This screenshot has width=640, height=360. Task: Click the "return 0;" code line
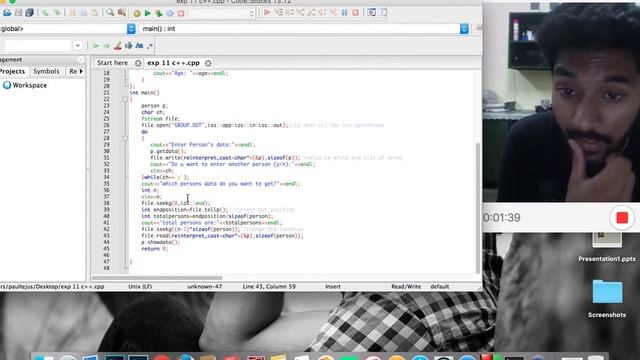click(154, 249)
